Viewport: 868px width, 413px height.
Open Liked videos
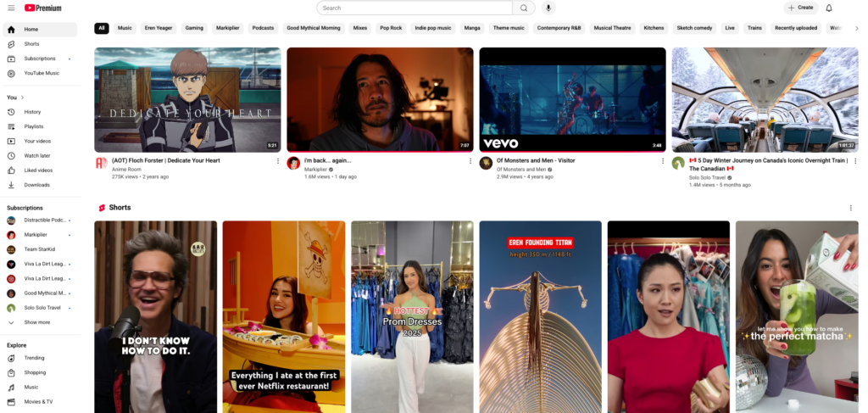40,170
